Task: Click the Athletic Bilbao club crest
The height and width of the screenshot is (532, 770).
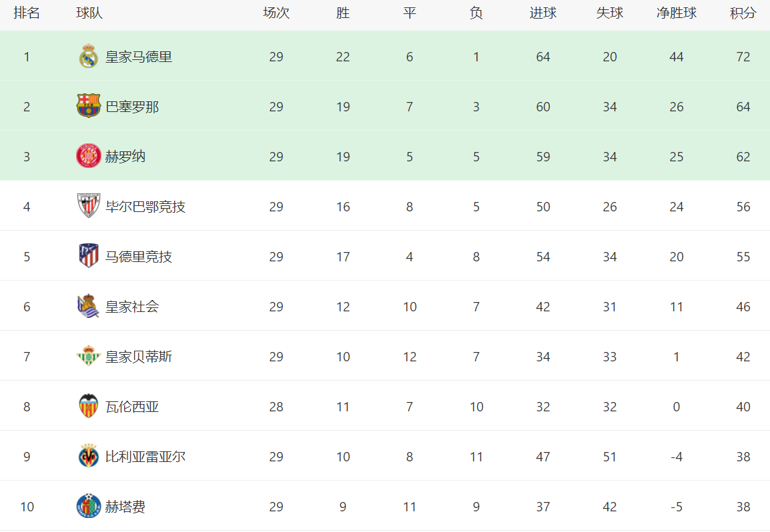Action: click(x=88, y=207)
